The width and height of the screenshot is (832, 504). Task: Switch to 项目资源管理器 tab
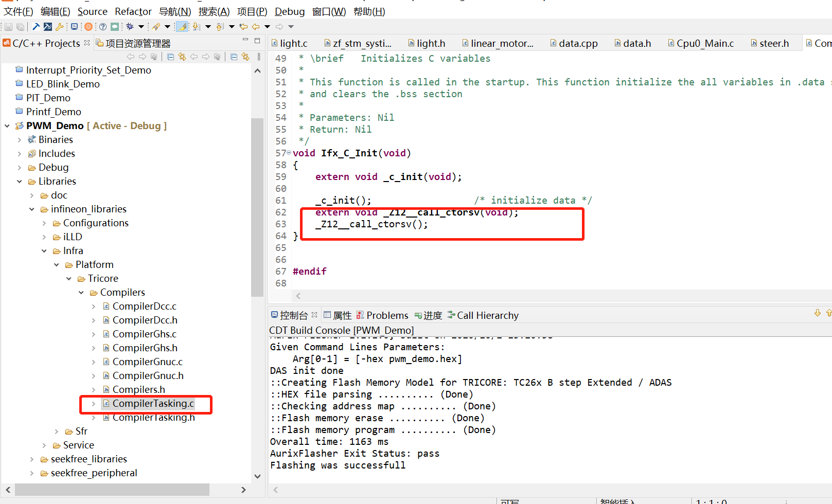pos(133,43)
